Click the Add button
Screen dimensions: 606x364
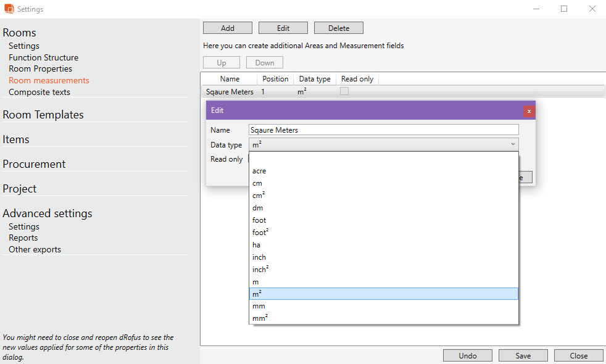click(x=227, y=28)
